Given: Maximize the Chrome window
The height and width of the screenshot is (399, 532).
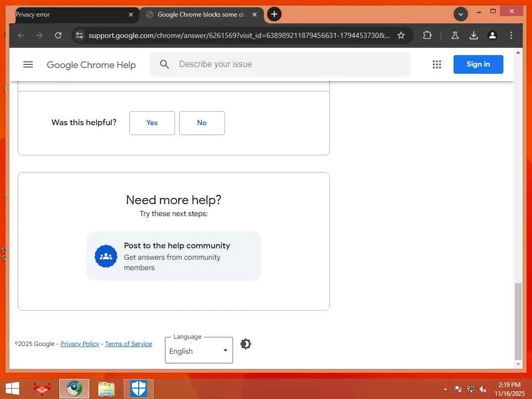Looking at the screenshot, I should tap(493, 11).
